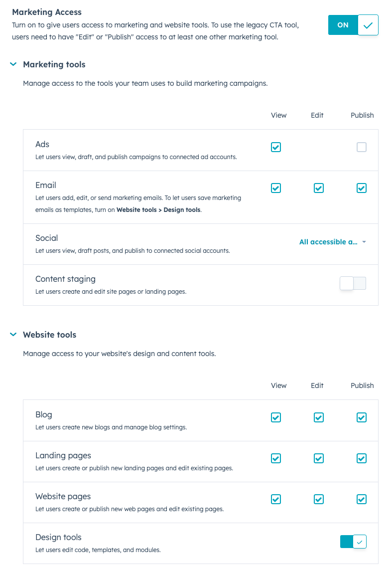Uncheck Email Edit permission checkbox
The height and width of the screenshot is (574, 392).
[x=318, y=188]
